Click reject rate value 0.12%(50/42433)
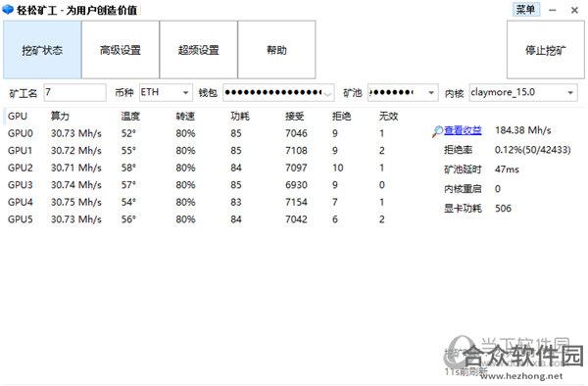The image size is (588, 386). pyautogui.click(x=533, y=150)
